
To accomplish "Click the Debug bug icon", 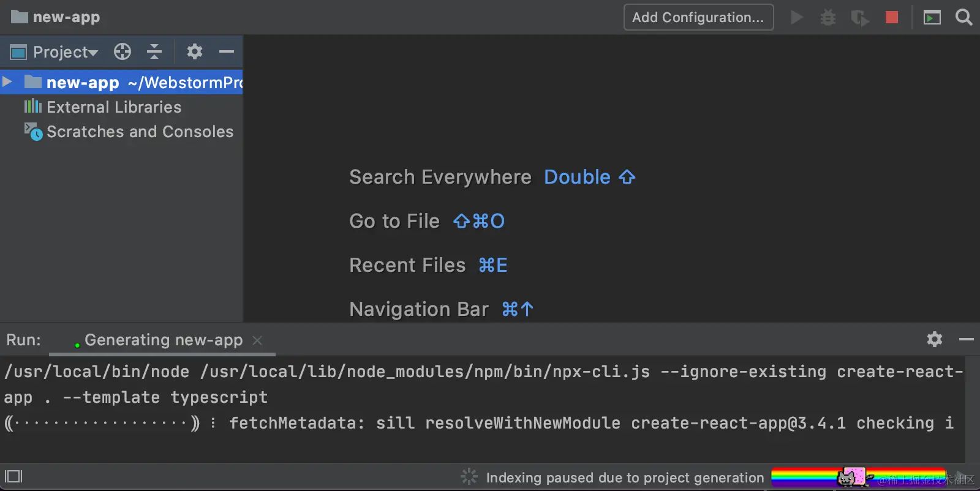I will click(828, 17).
